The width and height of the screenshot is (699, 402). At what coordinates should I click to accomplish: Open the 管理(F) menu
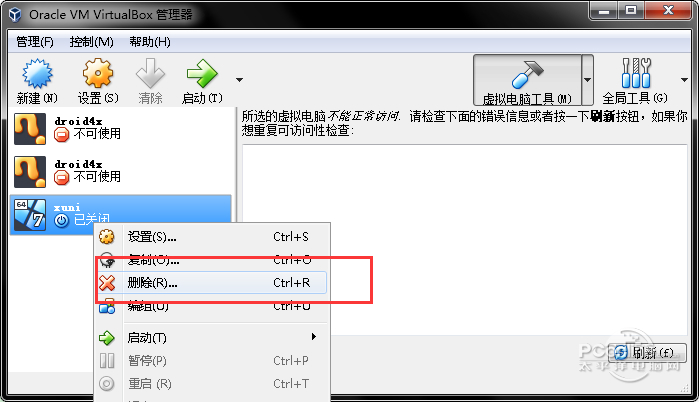pos(35,42)
